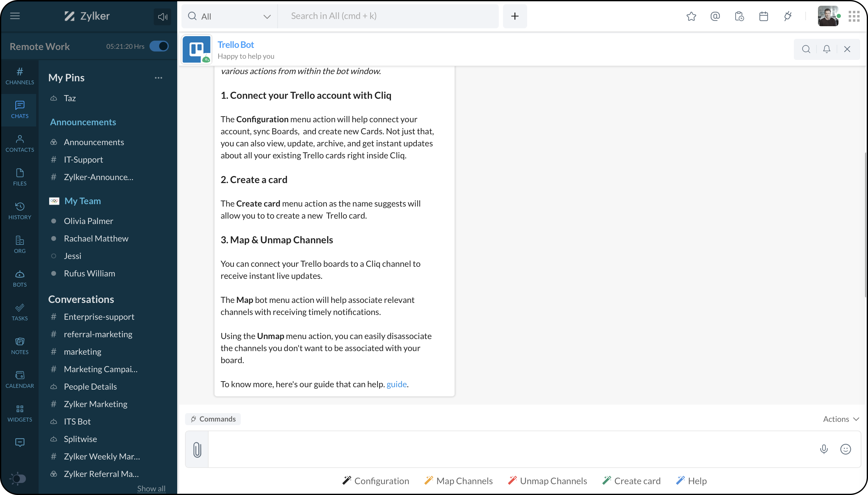
Task: Open the hamburger menu in sidebar
Action: 15,16
